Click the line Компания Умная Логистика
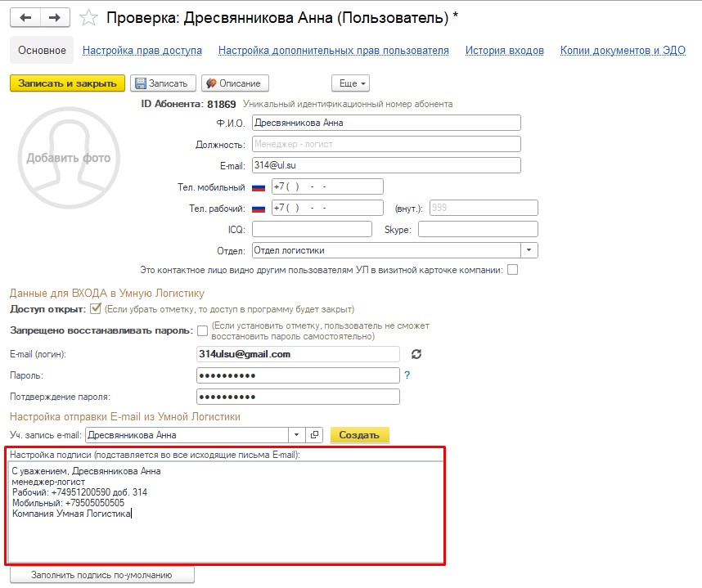The image size is (702, 588). [x=71, y=514]
